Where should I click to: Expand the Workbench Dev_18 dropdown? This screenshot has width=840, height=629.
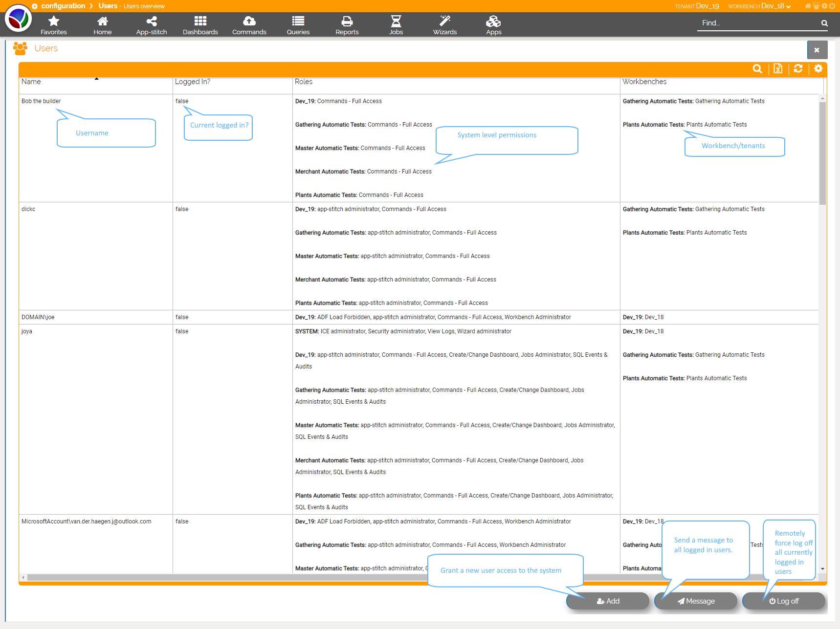point(775,6)
